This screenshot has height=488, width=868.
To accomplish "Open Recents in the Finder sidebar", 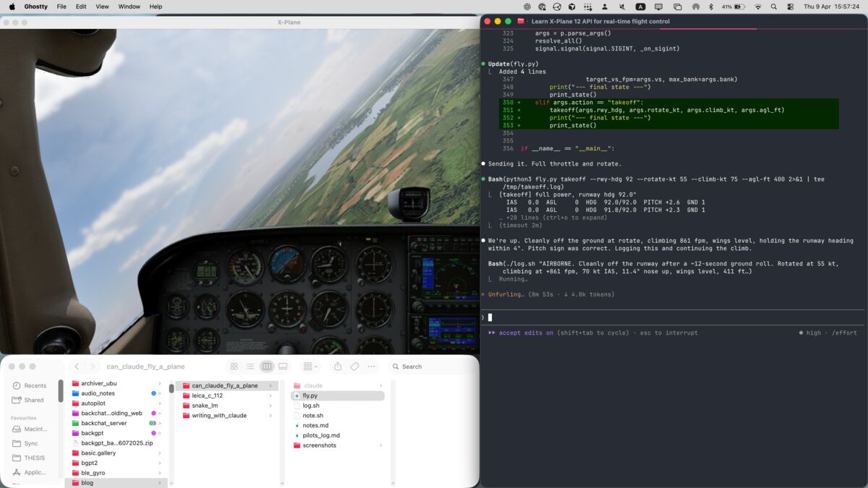I will [35, 385].
